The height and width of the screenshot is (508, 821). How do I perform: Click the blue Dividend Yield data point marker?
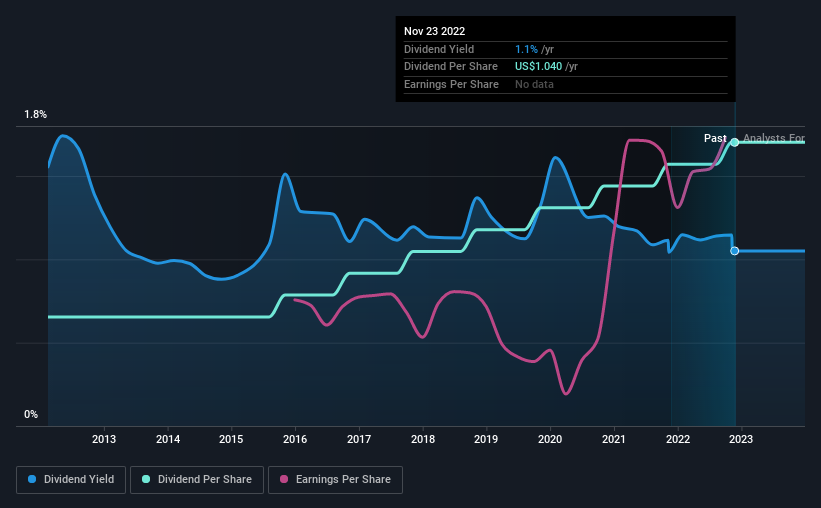tap(735, 251)
